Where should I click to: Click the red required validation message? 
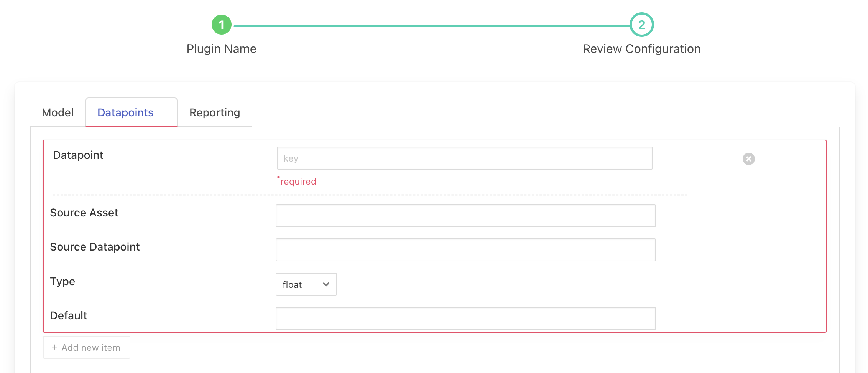pyautogui.click(x=297, y=181)
